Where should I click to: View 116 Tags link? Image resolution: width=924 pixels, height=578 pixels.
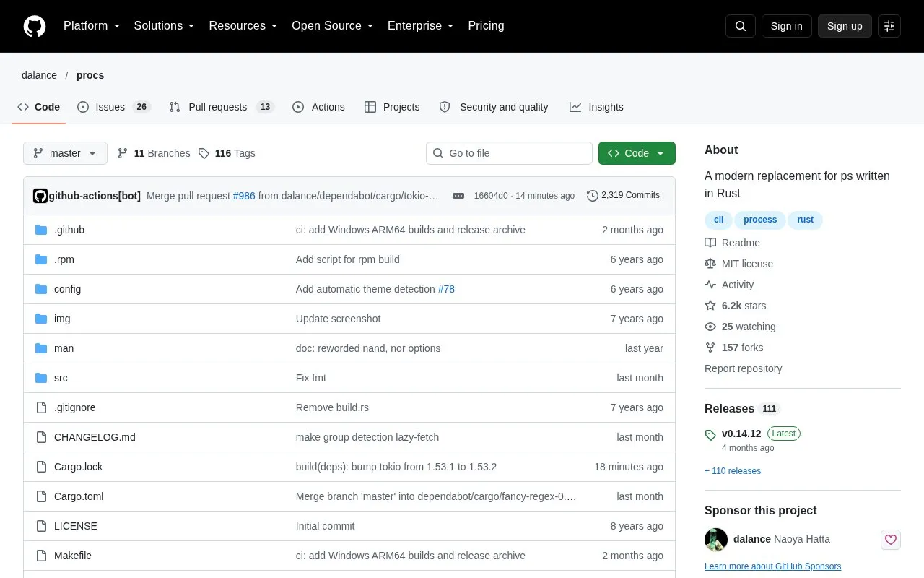pos(227,153)
